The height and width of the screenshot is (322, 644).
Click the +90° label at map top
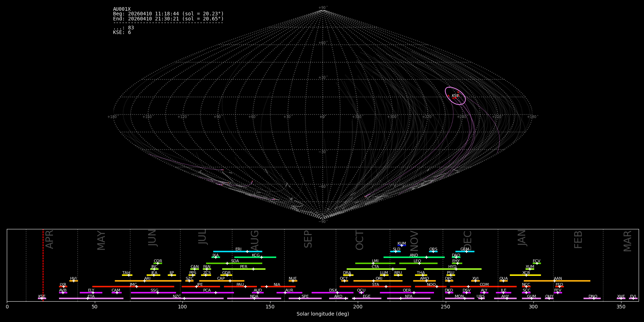(323, 8)
